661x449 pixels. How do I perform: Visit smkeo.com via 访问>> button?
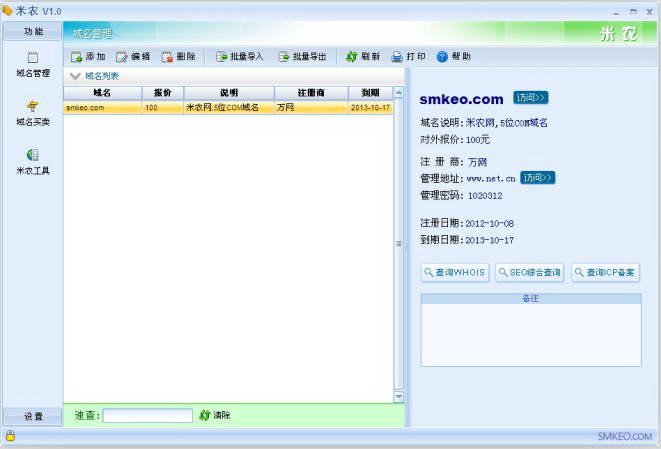531,98
